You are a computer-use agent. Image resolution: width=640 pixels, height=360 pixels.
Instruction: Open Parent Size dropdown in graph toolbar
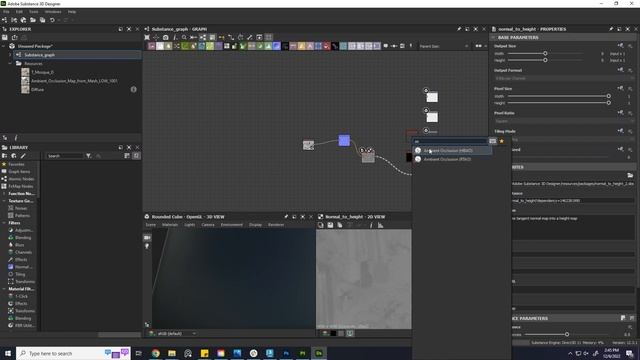pyautogui.click(x=444, y=46)
